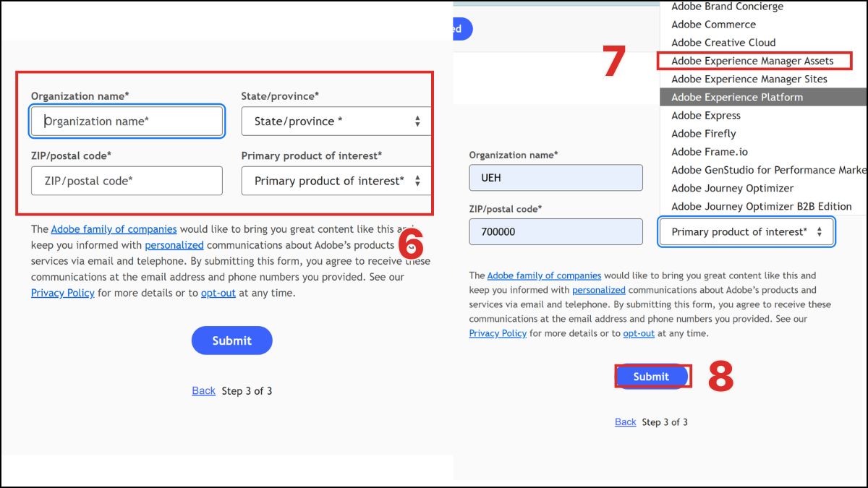
Task: Open the personalized link in right form
Action: [598, 290]
